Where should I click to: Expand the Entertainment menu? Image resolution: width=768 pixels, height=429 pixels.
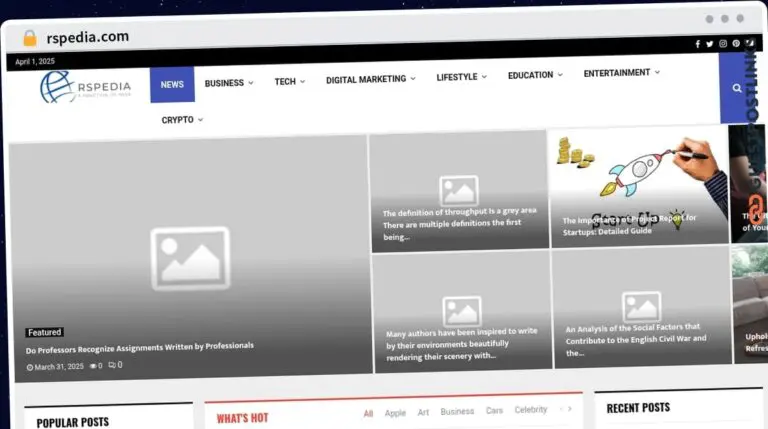pos(622,73)
